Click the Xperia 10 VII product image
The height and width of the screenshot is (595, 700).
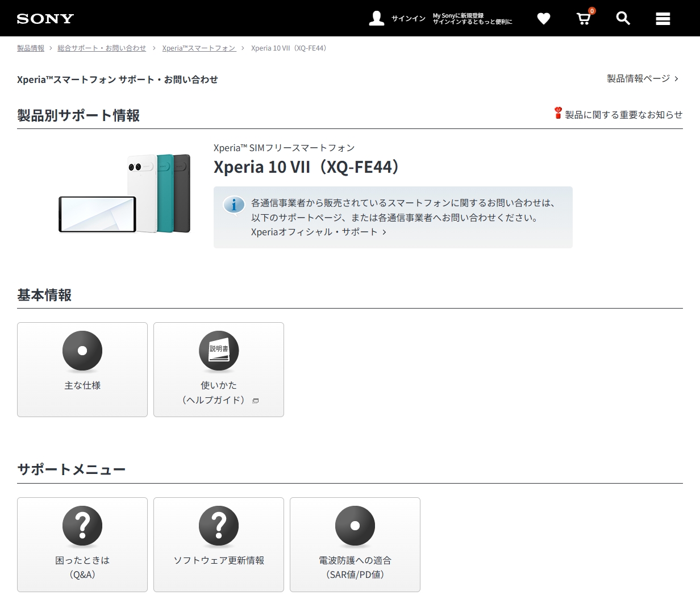[x=125, y=193]
